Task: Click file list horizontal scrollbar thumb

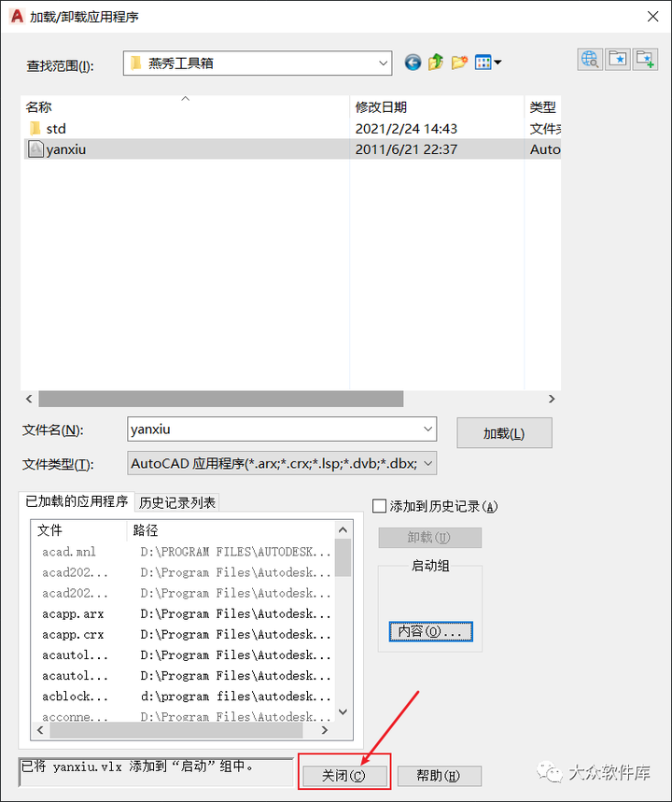Action: coord(221,399)
